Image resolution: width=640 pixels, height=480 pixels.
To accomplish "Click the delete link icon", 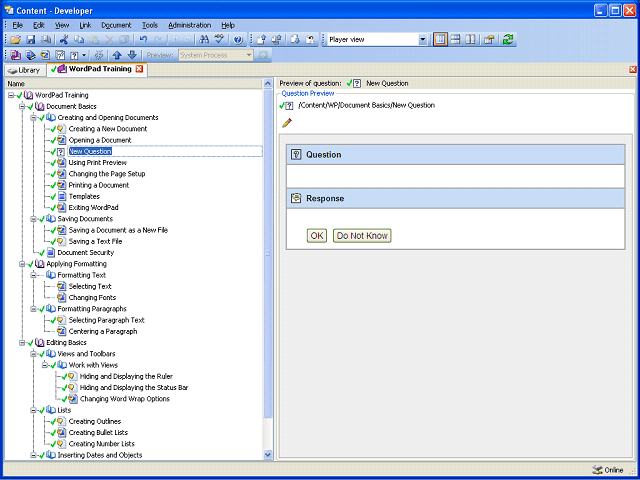I will 98,55.
